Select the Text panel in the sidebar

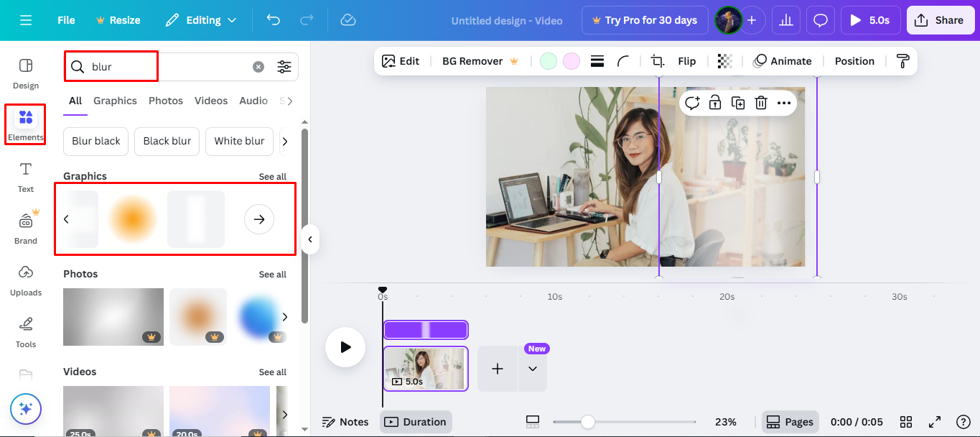tap(25, 177)
